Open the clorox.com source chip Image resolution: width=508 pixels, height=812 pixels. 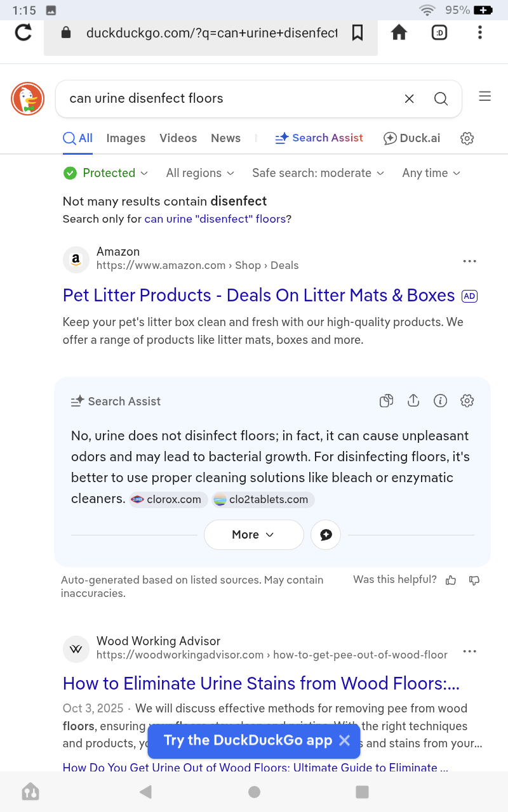tap(168, 499)
